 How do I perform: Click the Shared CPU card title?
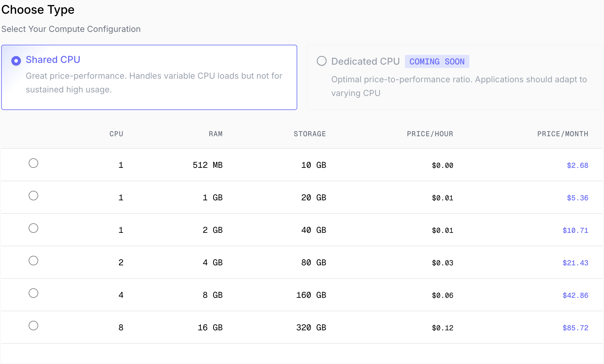click(x=53, y=60)
